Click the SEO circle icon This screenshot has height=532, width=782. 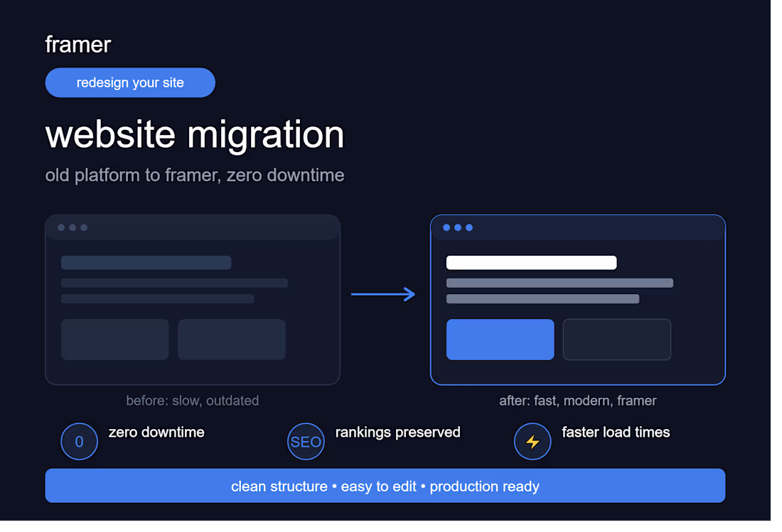(x=306, y=441)
